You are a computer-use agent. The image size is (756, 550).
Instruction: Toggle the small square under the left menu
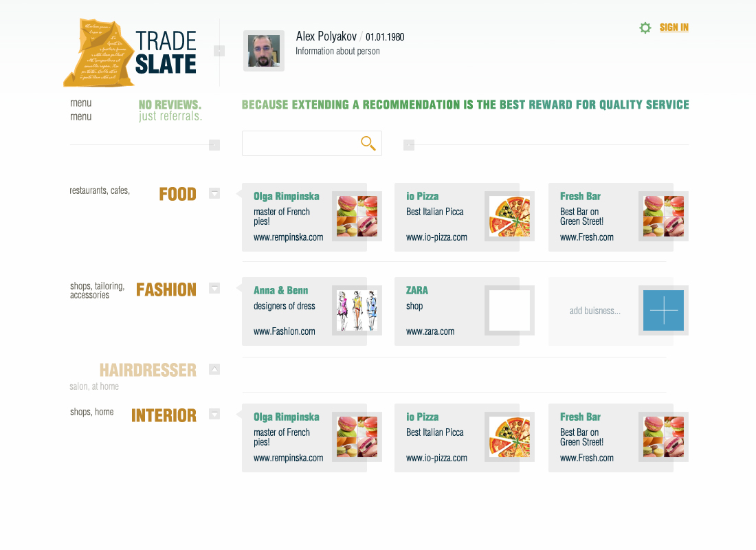214,145
